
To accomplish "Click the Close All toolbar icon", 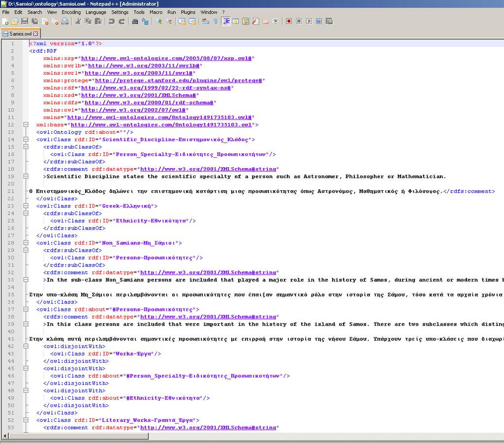I will (x=55, y=22).
